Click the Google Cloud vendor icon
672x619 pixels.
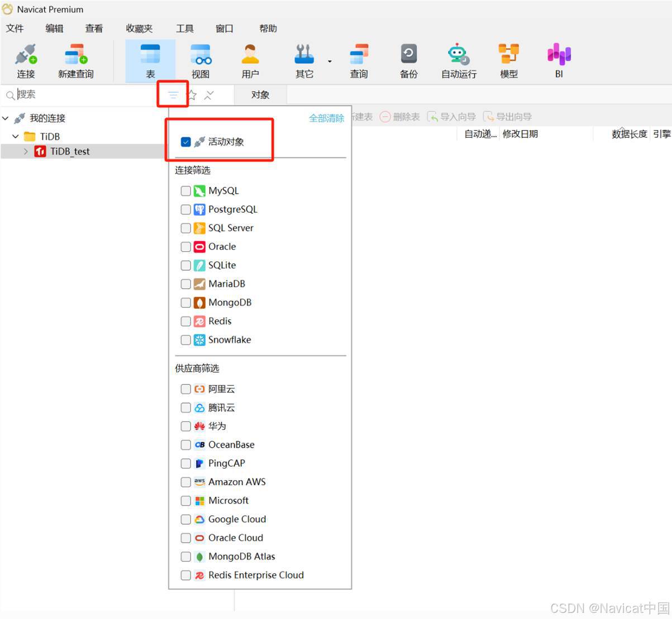click(199, 519)
